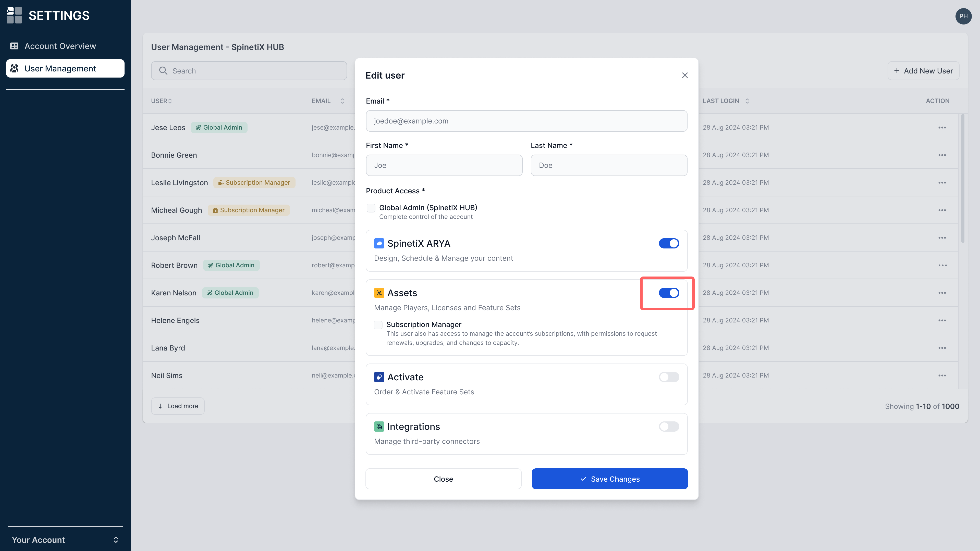980x551 pixels.
Task: Open actions menu for Bonnie Green row
Action: [942, 155]
